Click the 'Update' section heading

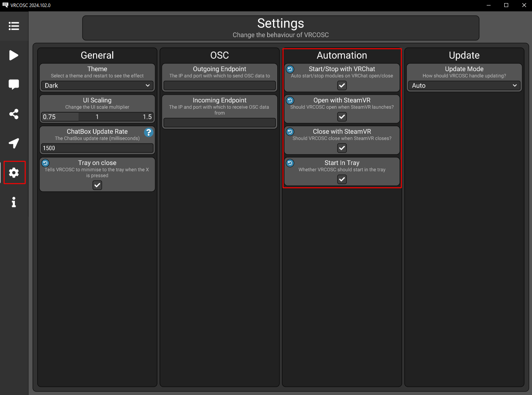(464, 55)
